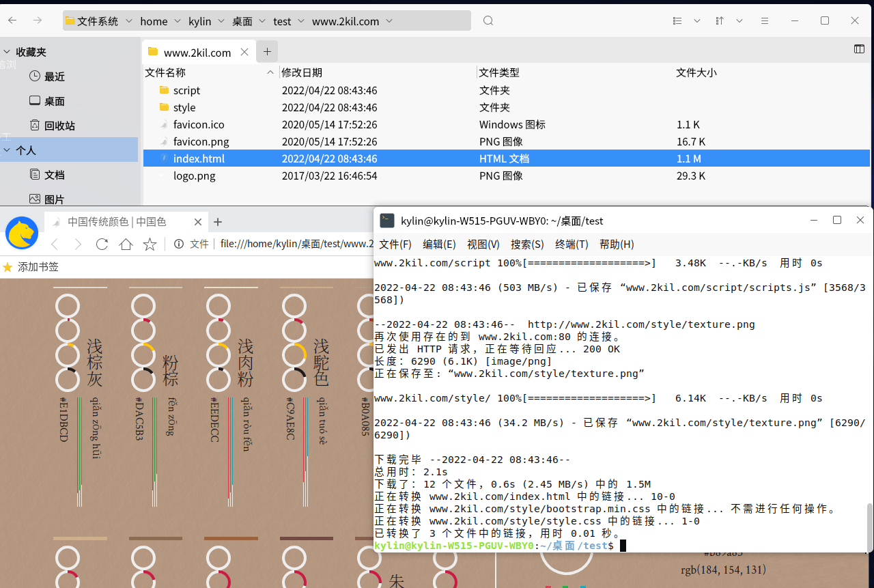Expand the test path dropdown
874x588 pixels.
(301, 21)
